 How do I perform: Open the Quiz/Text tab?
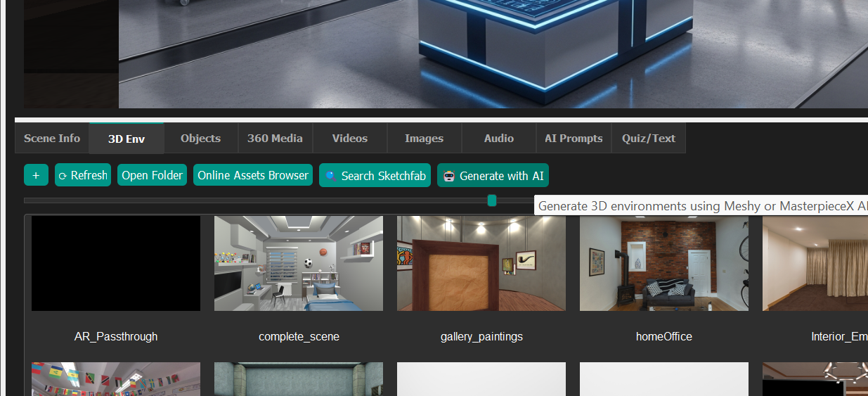click(649, 139)
